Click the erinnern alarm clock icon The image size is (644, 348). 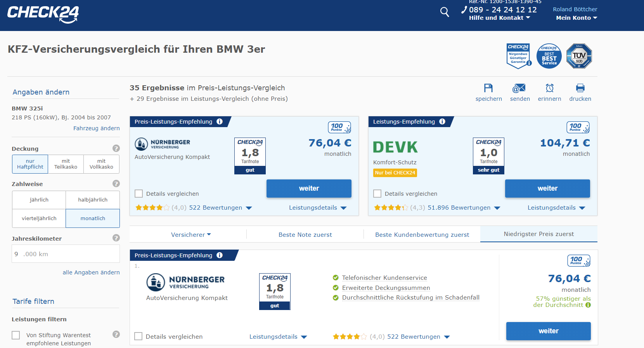(550, 88)
